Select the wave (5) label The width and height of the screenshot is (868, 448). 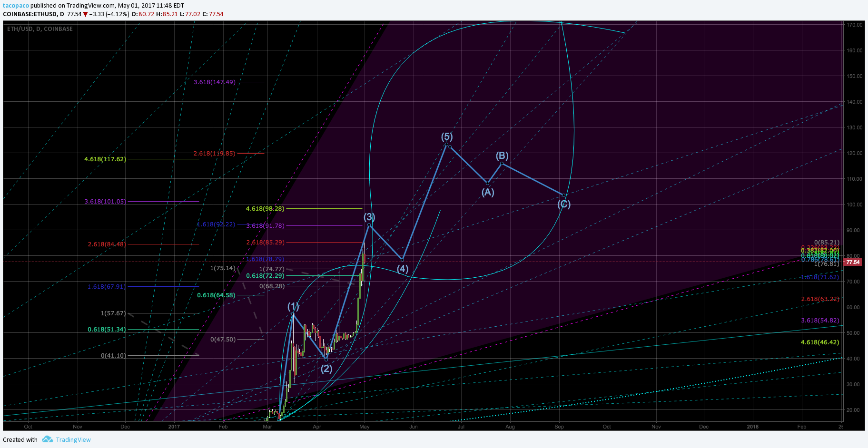tap(446, 136)
